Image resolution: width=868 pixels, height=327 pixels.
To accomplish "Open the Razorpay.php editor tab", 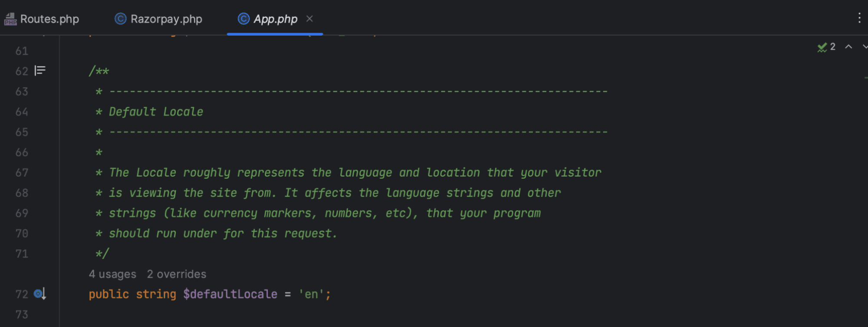I will [x=166, y=19].
